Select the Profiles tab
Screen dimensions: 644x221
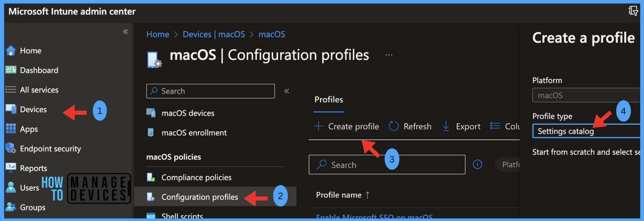pos(329,100)
